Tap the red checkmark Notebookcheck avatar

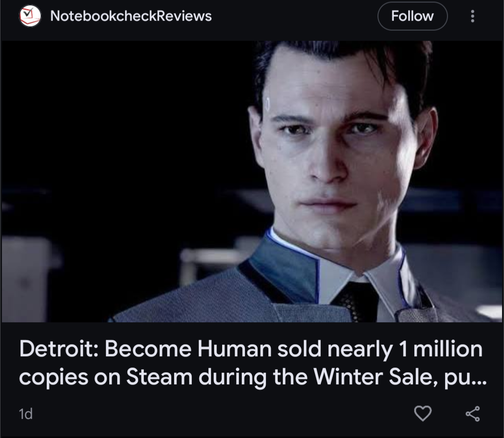[30, 16]
